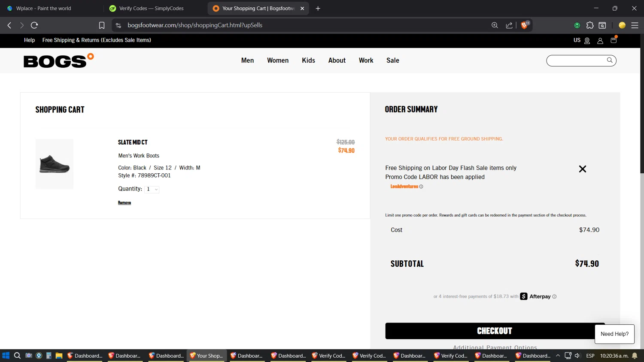Open the account user icon
644x362 pixels.
(600, 41)
